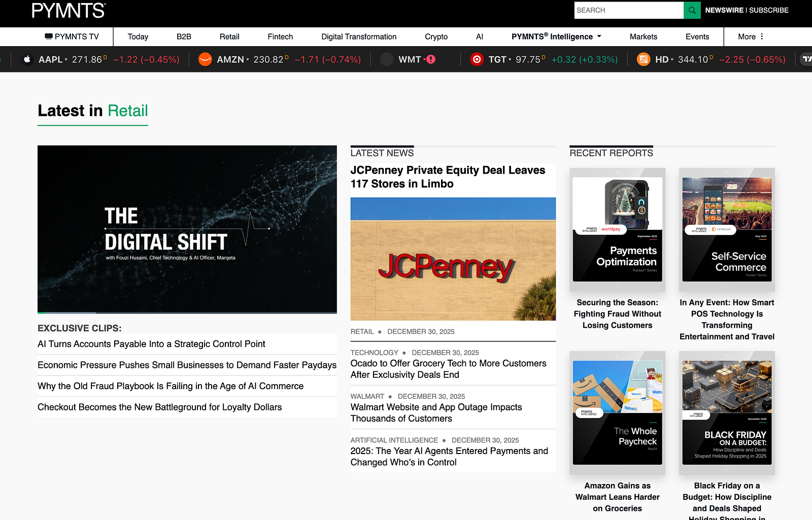
Task: Click the ARTIFICIAL INTELLIGENCE category tag
Action: click(x=394, y=440)
